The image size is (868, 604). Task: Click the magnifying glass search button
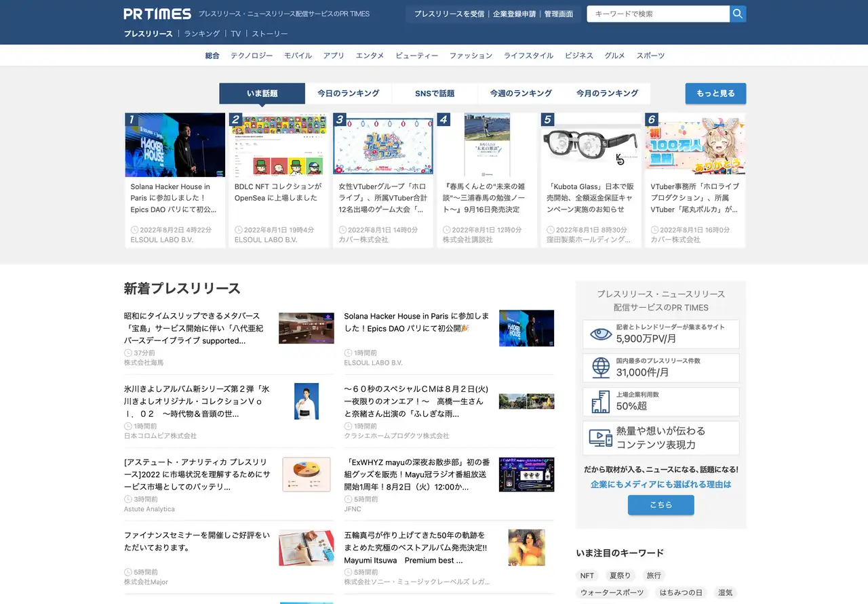738,14
